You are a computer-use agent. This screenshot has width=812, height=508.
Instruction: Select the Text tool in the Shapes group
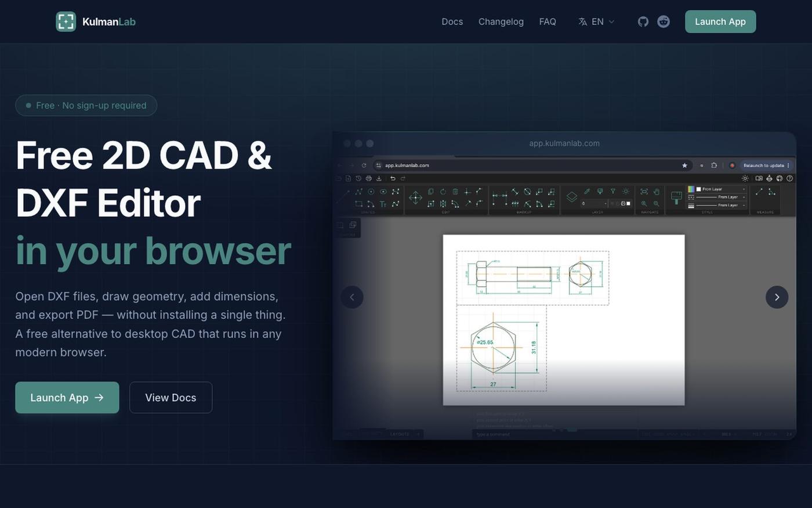point(383,204)
